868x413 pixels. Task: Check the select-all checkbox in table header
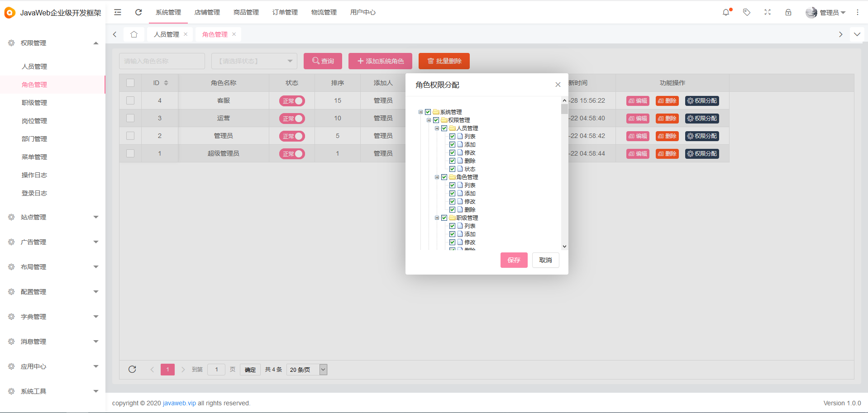point(130,83)
